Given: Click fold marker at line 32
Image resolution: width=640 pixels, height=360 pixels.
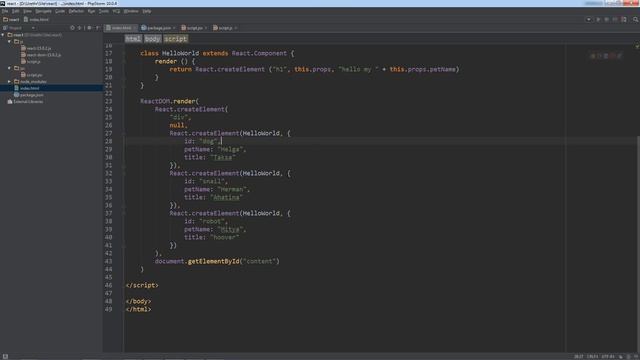Looking at the screenshot, I should (124, 173).
